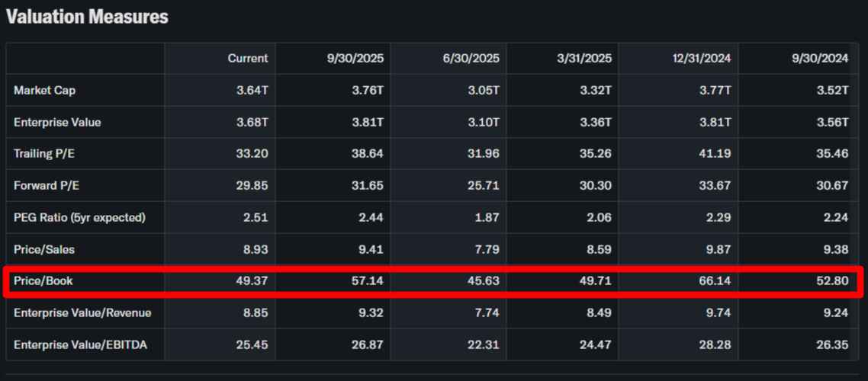Click PEG Ratio value 2.51
This screenshot has height=381, width=868.
(x=256, y=218)
